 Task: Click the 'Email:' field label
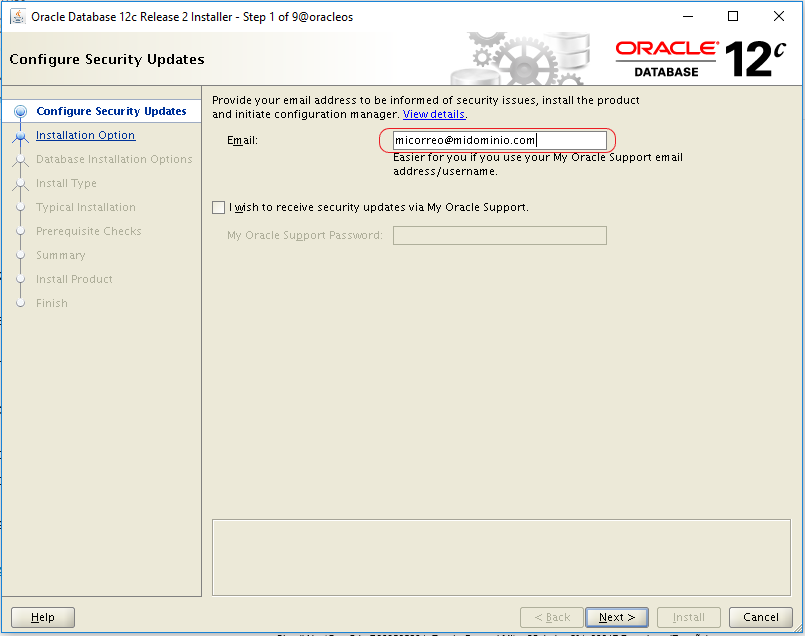pos(242,140)
